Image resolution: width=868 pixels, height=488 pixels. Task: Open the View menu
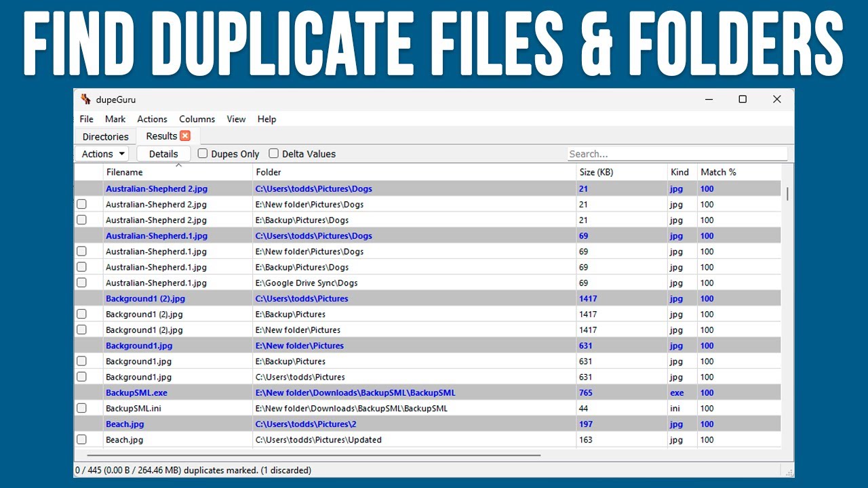tap(236, 119)
